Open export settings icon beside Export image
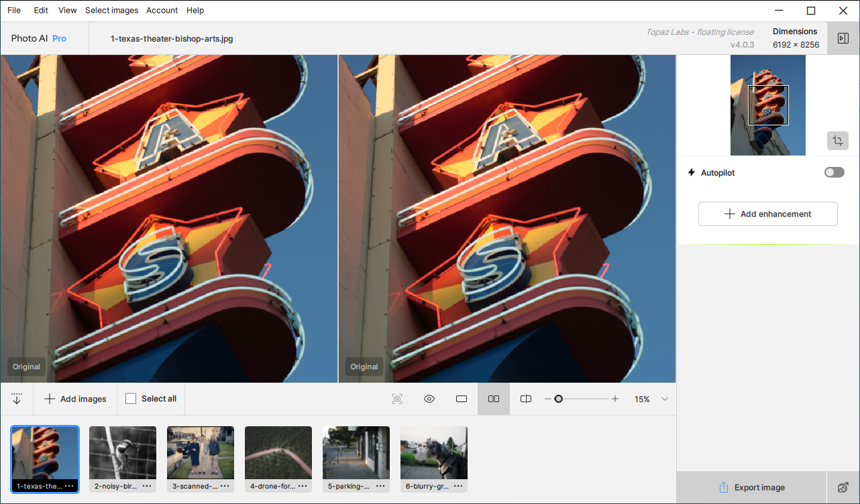860x504 pixels. (x=843, y=487)
